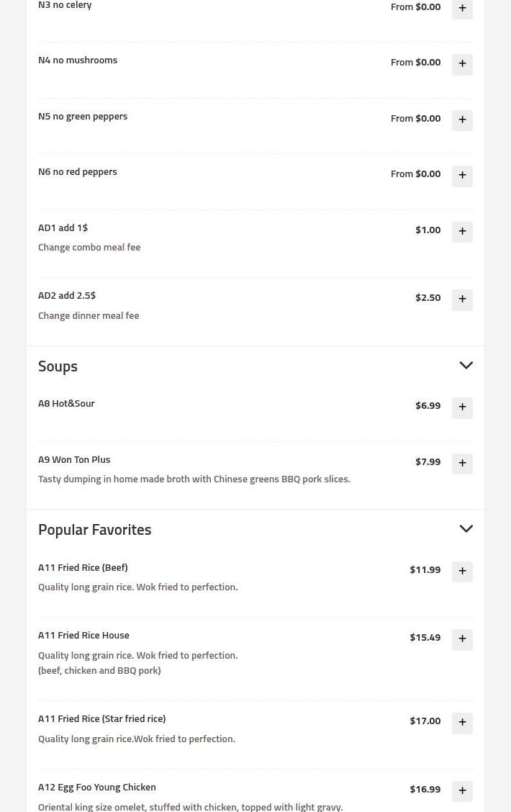Collapse the Popular Favorites section
This screenshot has width=511, height=812.
[x=466, y=528]
